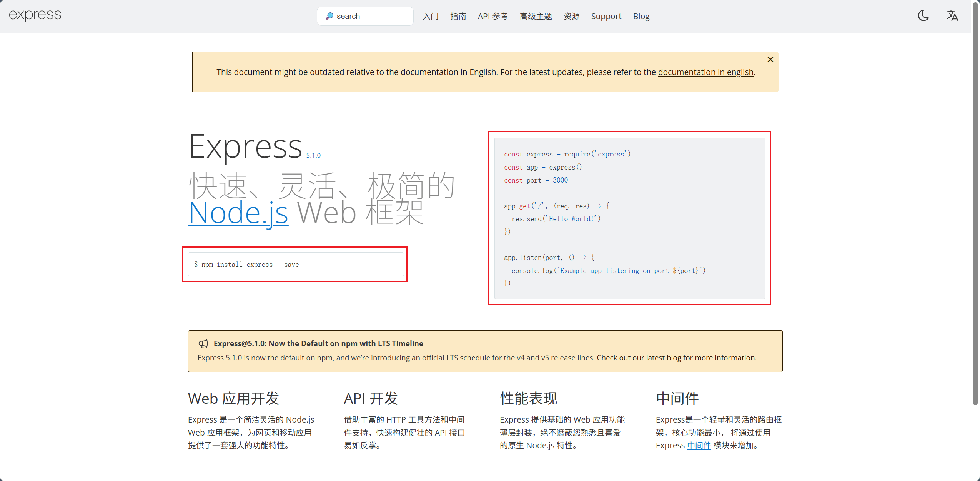Open the 入门 menu
This screenshot has width=980, height=481.
click(430, 16)
